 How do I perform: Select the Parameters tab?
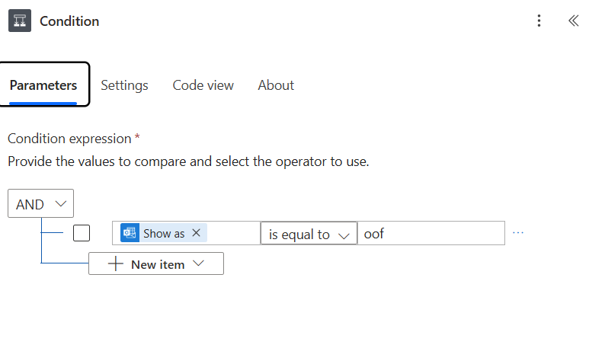pos(43,85)
